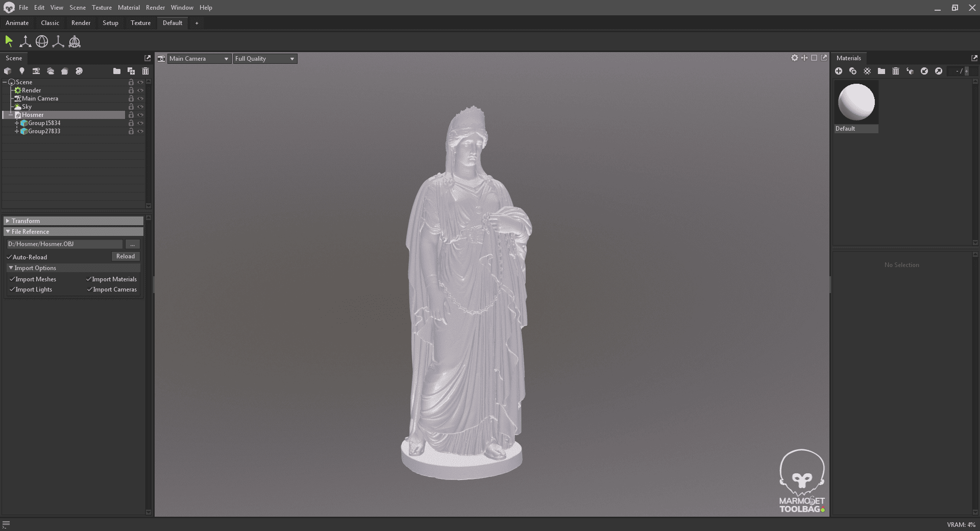Open the Main Camera dropdown

199,59
